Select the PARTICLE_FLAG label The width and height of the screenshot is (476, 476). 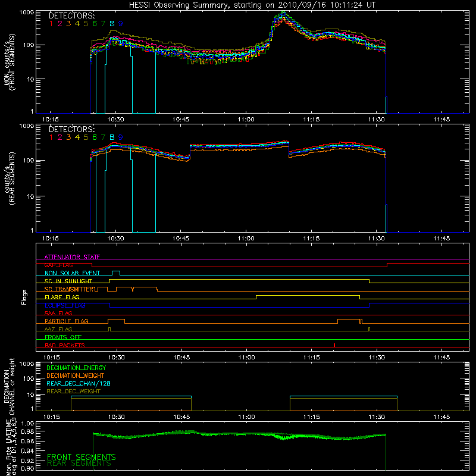[67, 321]
